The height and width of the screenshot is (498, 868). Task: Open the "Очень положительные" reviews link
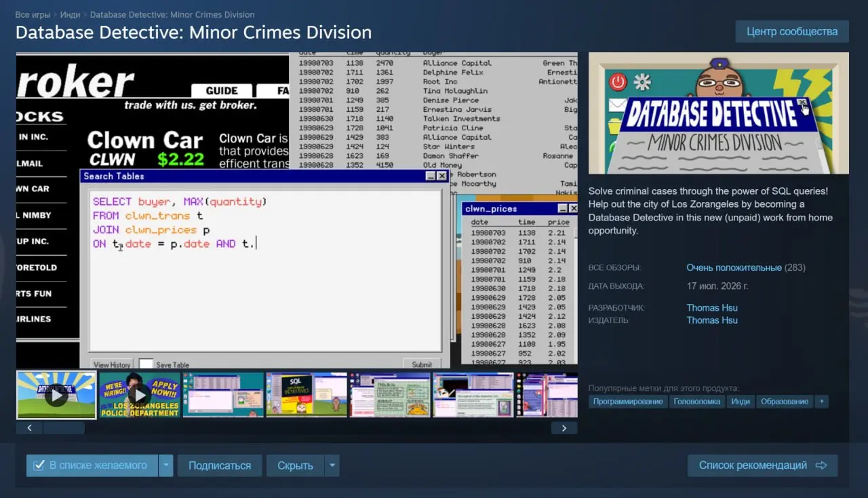click(734, 267)
